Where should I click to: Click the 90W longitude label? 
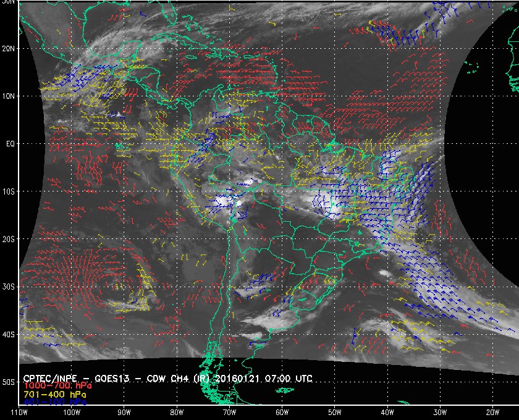pyautogui.click(x=124, y=413)
